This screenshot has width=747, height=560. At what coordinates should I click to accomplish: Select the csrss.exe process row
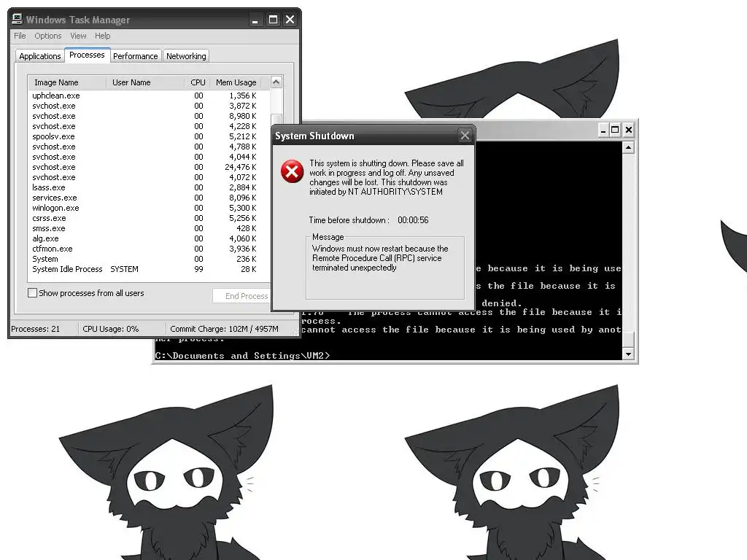pos(144,218)
